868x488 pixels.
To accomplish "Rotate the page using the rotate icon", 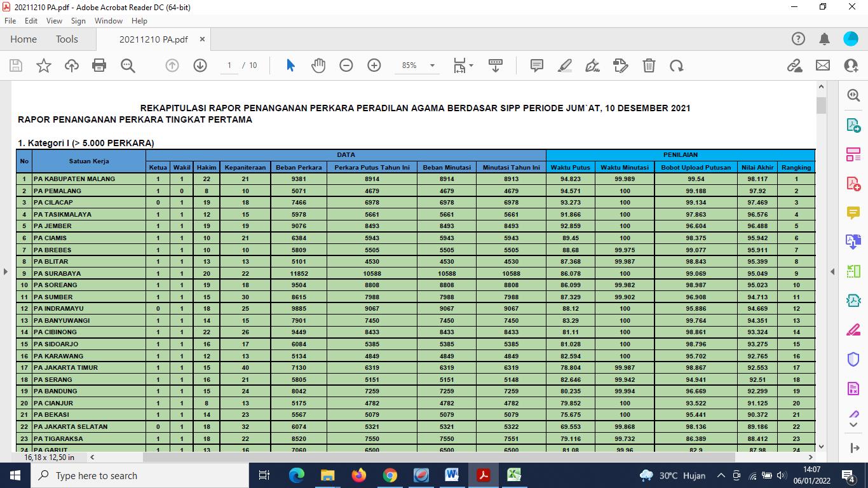I will (677, 65).
